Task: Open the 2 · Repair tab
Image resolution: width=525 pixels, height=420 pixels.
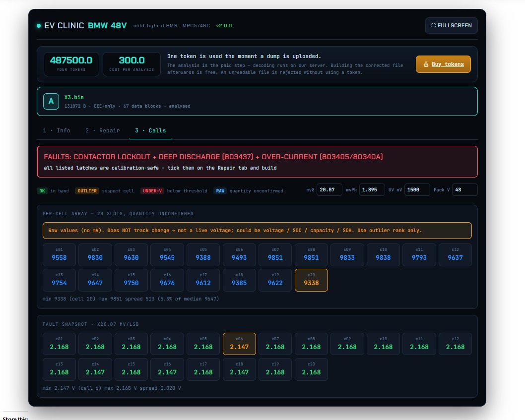Action: click(x=102, y=130)
